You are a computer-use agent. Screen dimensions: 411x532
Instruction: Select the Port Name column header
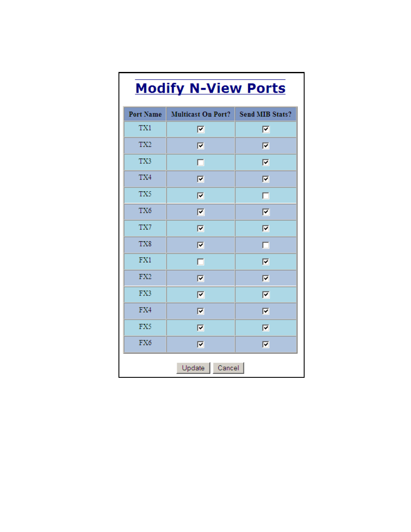[145, 114]
